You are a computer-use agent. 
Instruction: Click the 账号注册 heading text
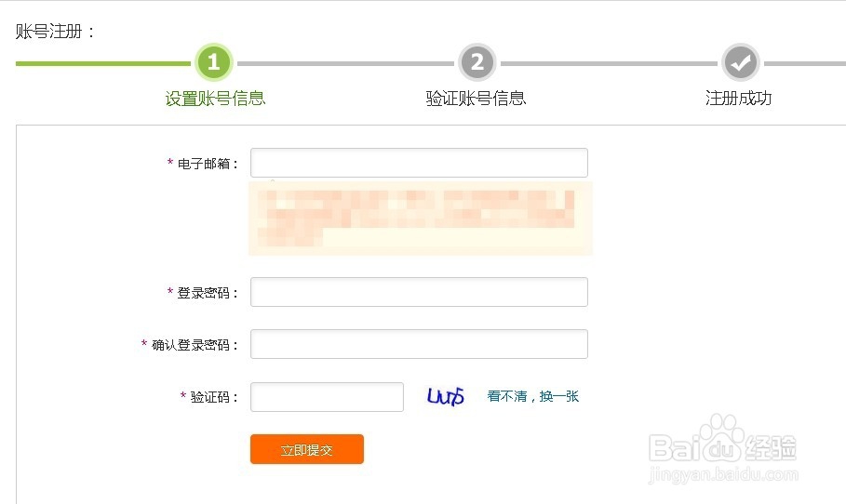[56, 32]
